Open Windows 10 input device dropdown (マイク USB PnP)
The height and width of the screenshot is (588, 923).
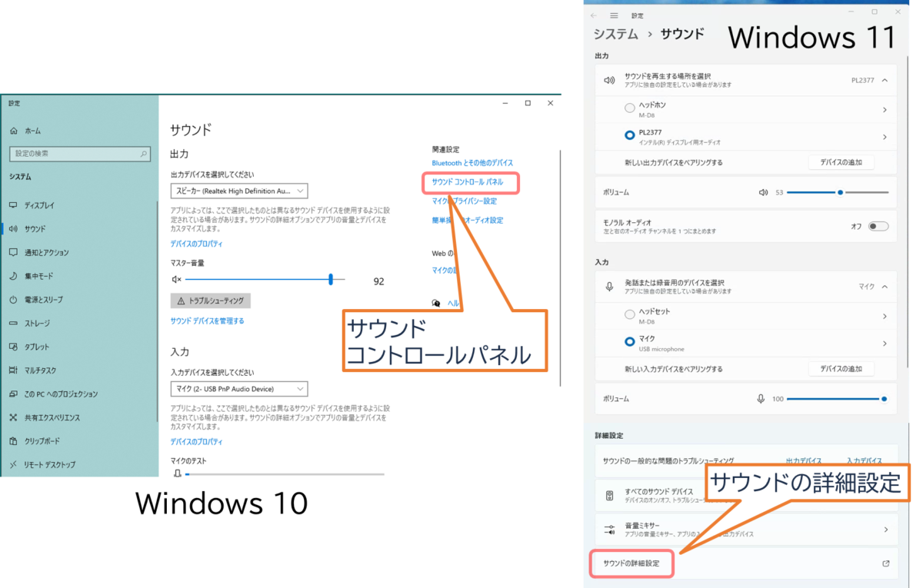pos(239,389)
